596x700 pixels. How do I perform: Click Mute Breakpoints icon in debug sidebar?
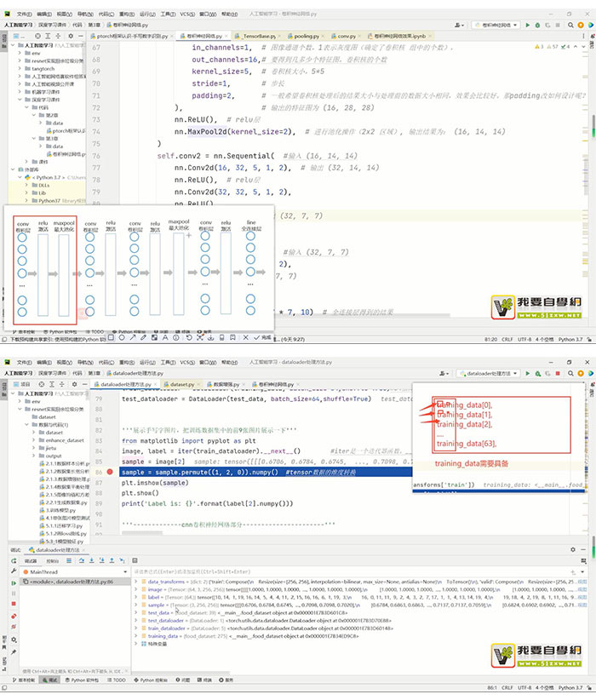[x=14, y=628]
